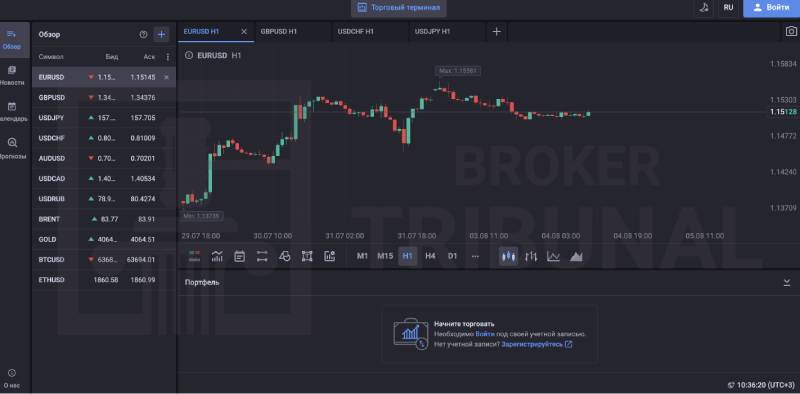The width and height of the screenshot is (800, 394).
Task: Click the Max price marker on chart
Action: click(458, 71)
